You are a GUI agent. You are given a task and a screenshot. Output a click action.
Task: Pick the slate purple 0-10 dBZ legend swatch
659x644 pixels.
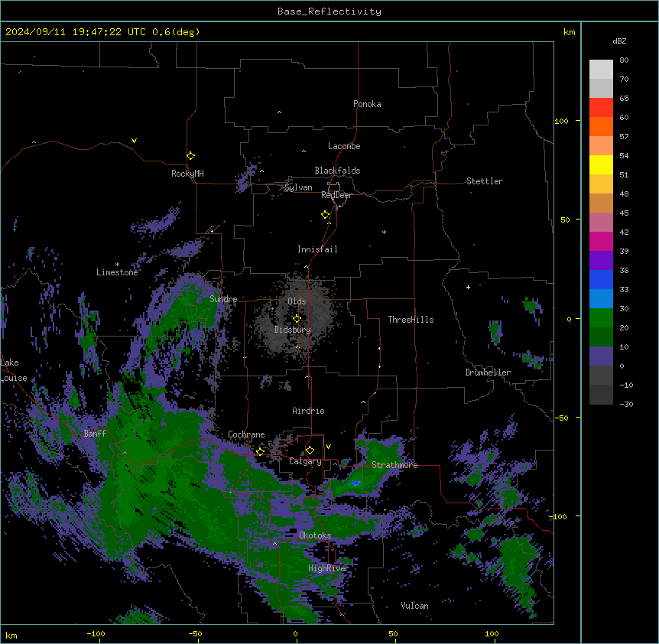coord(601,356)
